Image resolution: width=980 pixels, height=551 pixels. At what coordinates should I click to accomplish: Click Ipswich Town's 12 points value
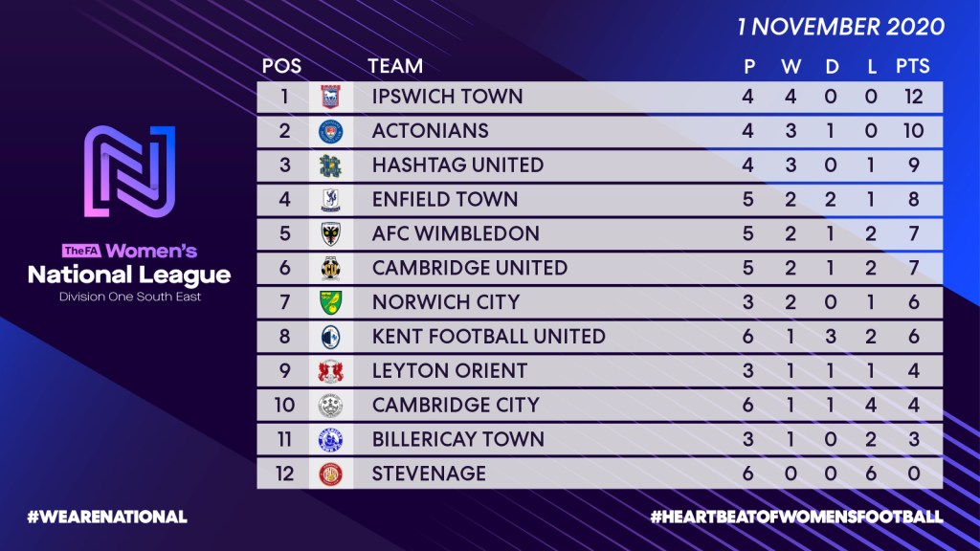(912, 97)
